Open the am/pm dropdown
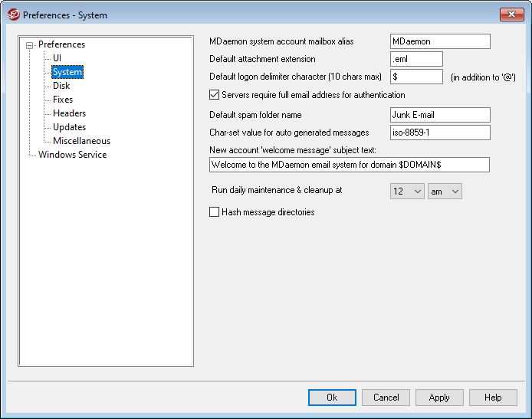532x419 pixels. click(445, 191)
